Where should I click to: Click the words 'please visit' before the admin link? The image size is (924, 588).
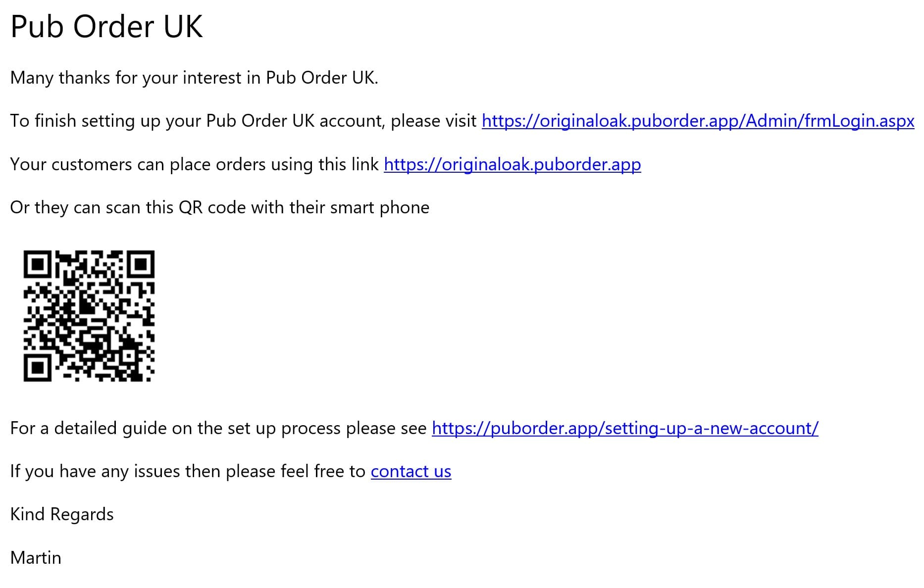[433, 121]
